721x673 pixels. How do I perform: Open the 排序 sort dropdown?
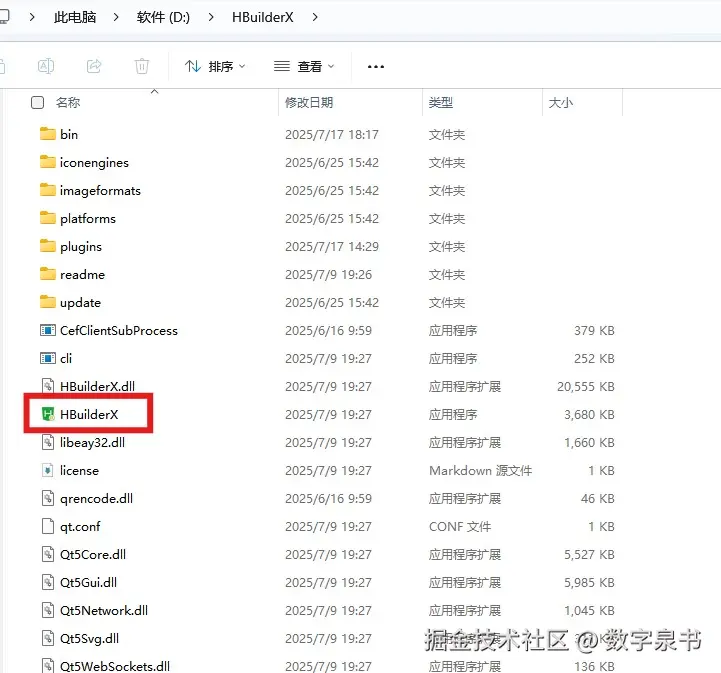tap(215, 67)
